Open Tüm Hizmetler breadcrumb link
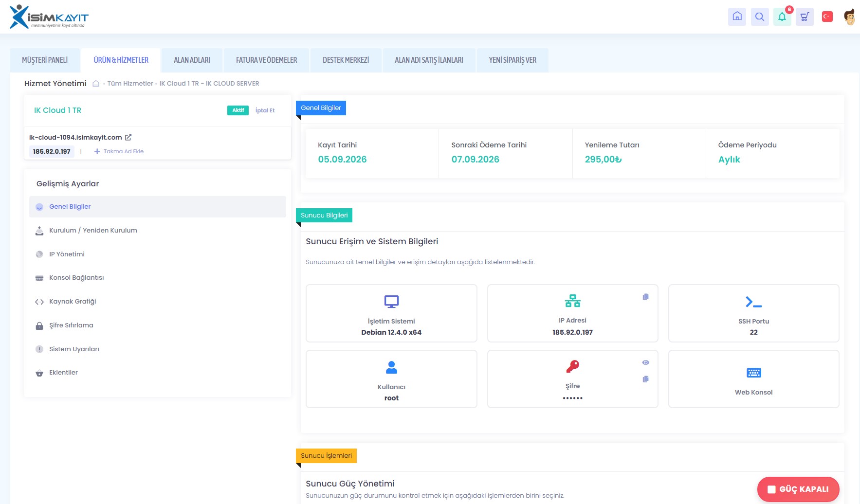The image size is (860, 504). point(130,83)
